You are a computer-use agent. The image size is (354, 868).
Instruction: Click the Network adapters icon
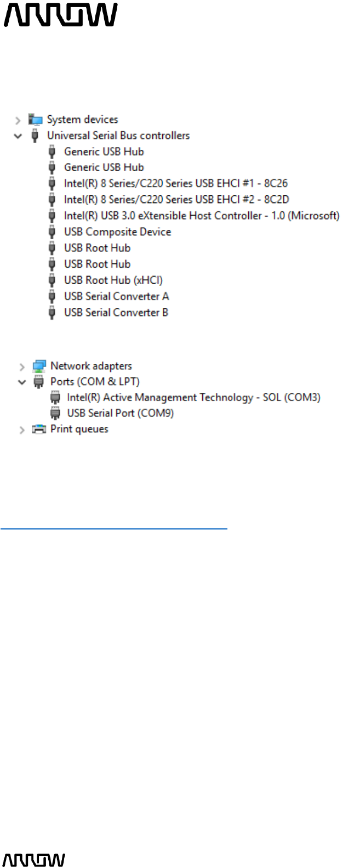coord(39,366)
